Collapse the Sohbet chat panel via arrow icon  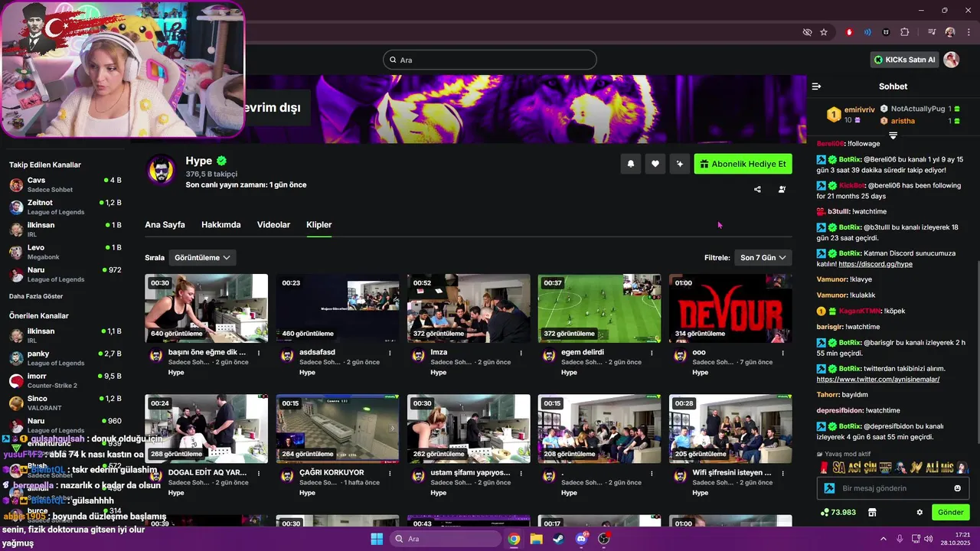(x=816, y=86)
